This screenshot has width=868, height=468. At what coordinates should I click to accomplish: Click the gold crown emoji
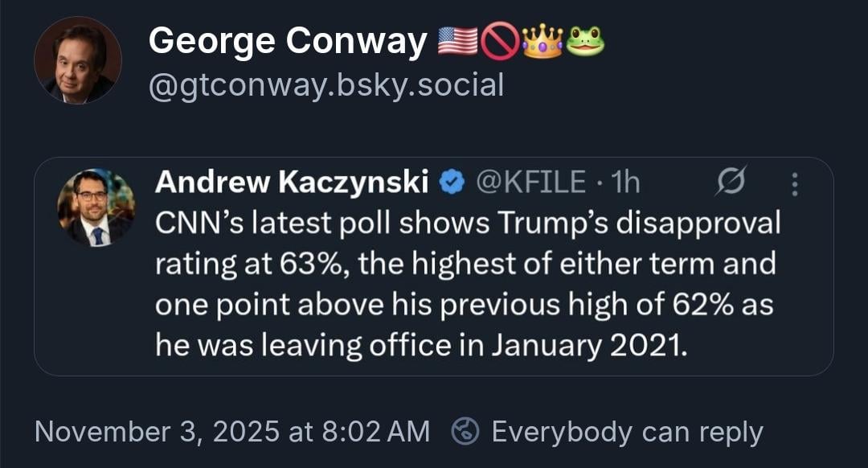point(542,42)
